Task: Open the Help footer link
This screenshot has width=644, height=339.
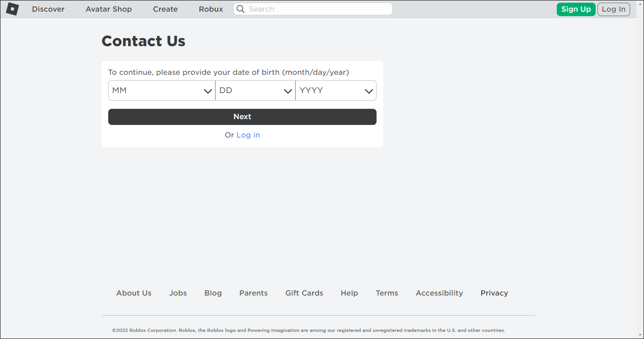Action: (349, 293)
